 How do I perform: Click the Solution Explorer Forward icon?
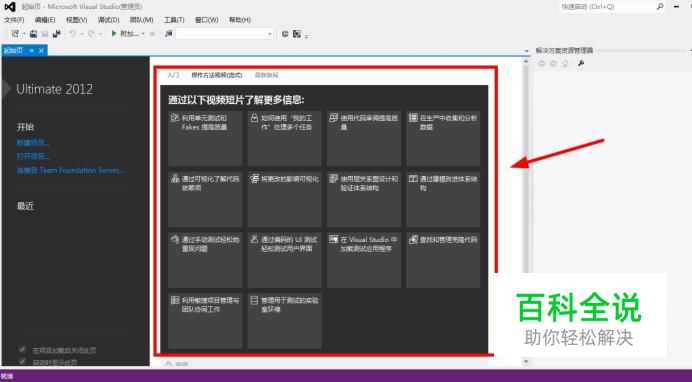click(553, 64)
